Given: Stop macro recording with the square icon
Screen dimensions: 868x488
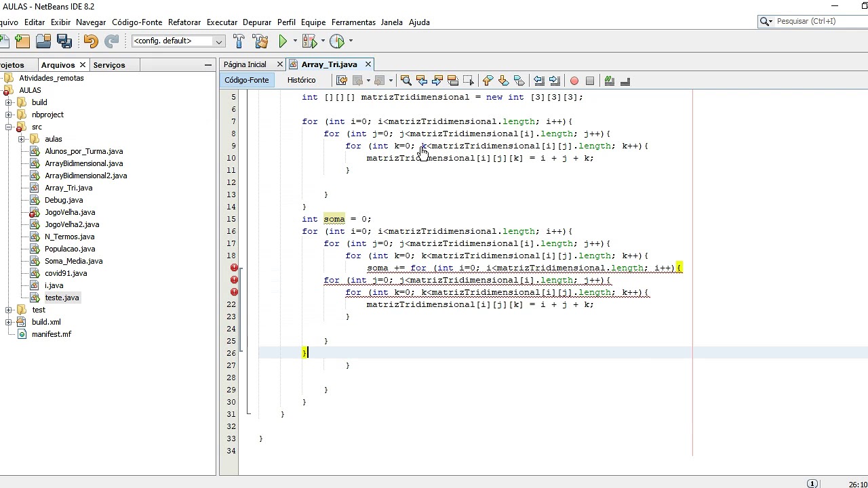Looking at the screenshot, I should pos(590,81).
